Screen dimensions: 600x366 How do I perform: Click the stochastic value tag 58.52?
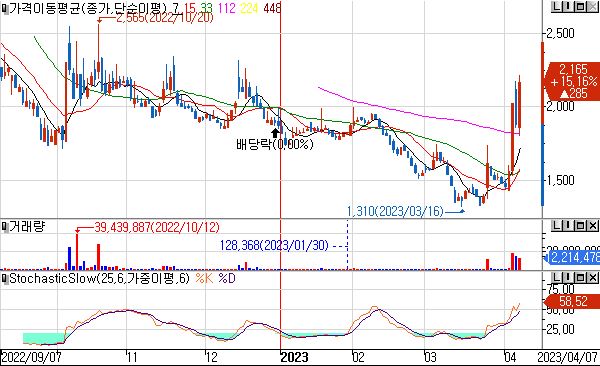573,301
